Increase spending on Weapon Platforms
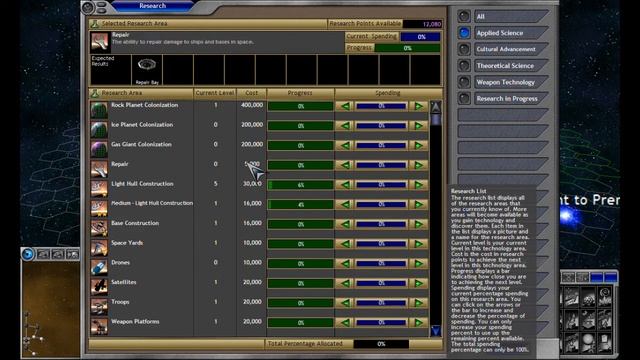This screenshot has height=360, width=640. pos(418,322)
